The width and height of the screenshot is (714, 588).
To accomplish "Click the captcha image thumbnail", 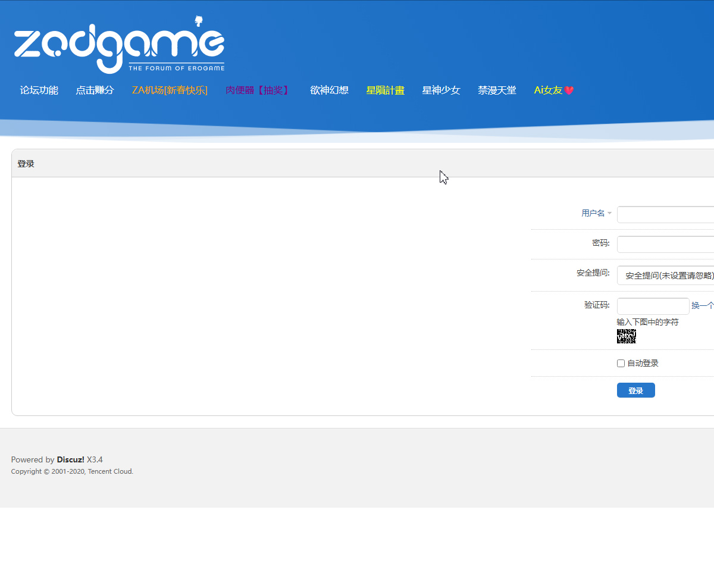I will [x=627, y=336].
